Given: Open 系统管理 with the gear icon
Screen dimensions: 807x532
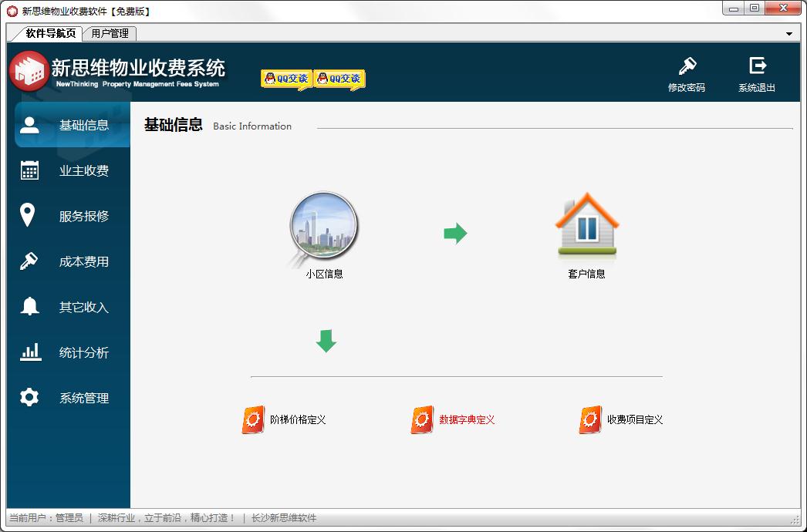Looking at the screenshot, I should [31, 397].
